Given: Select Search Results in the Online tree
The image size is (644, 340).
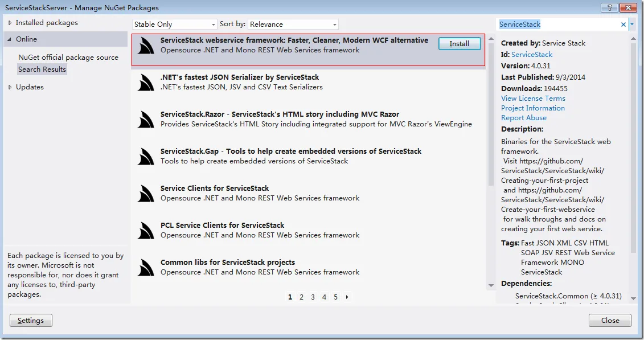Looking at the screenshot, I should [x=42, y=69].
